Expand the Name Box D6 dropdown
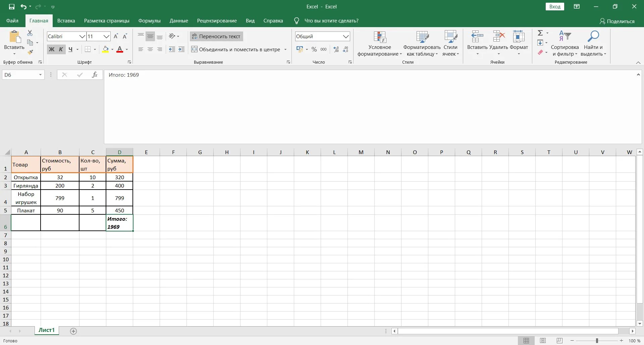Viewport: 644px width, 345px height. 40,75
